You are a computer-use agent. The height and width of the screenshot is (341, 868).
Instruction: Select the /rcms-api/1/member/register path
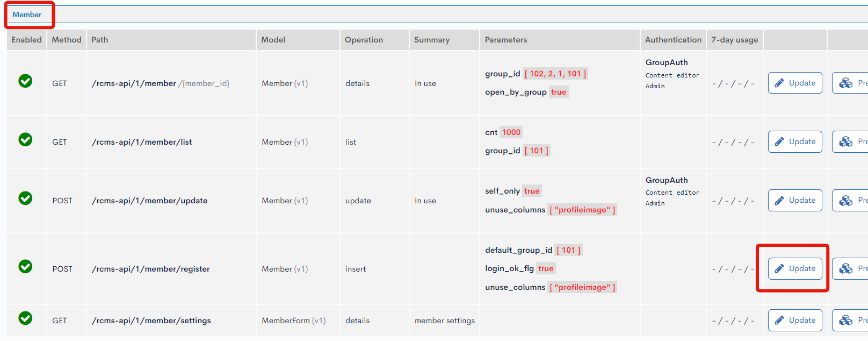tap(151, 269)
